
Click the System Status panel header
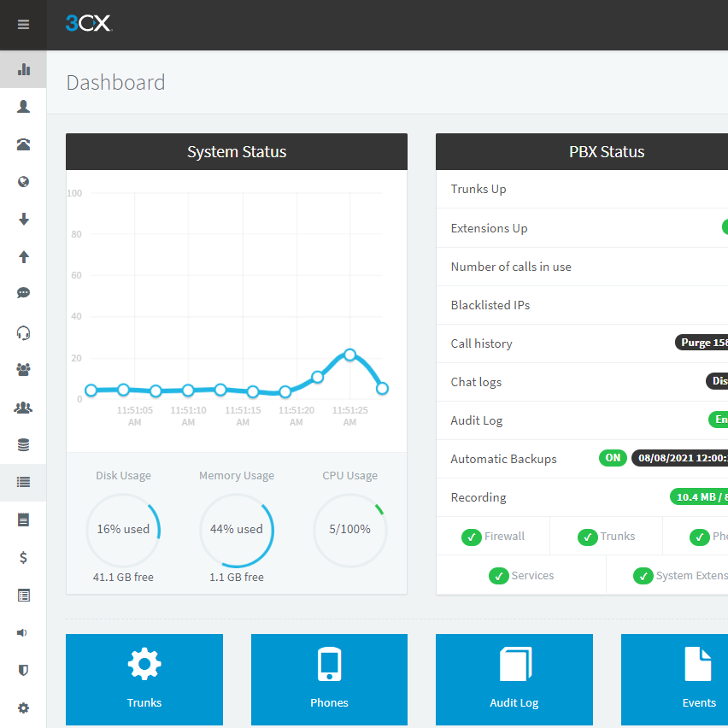point(237,152)
